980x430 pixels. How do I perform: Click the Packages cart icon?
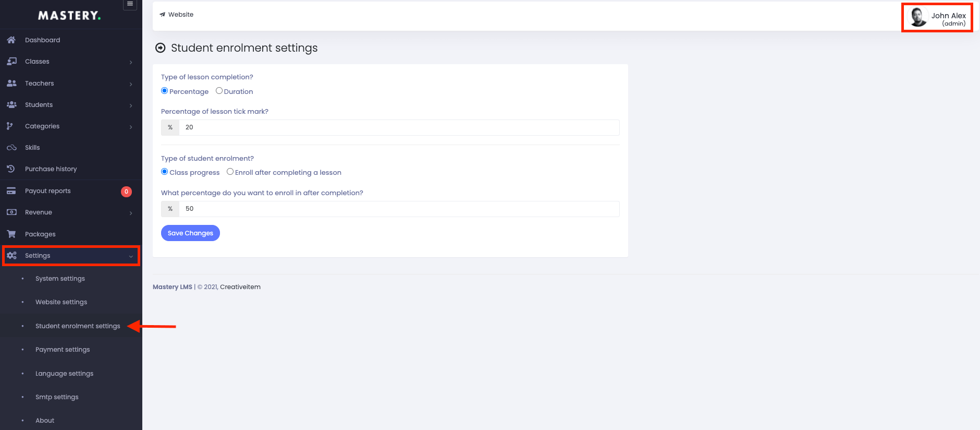tap(11, 234)
